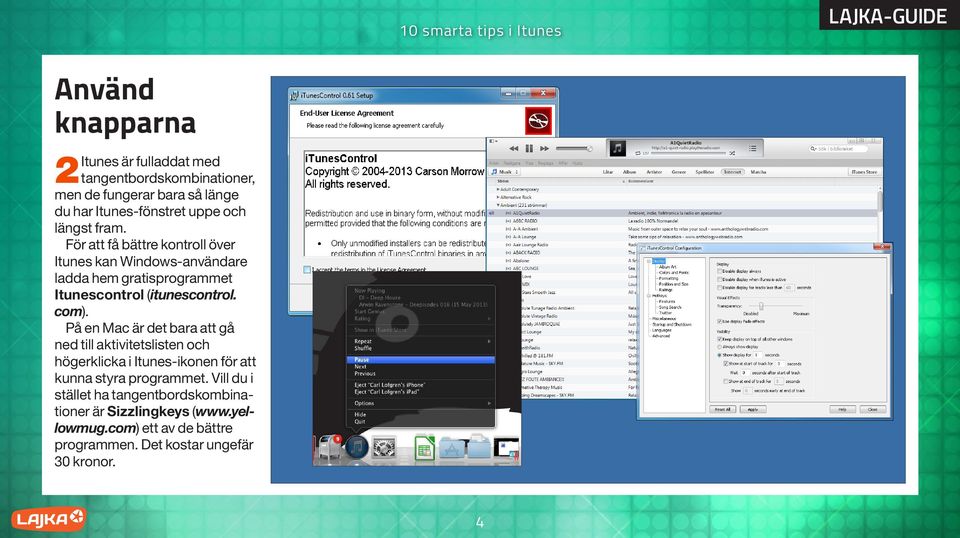
Task: Expand the Alternative Rock category
Action: 498,198
